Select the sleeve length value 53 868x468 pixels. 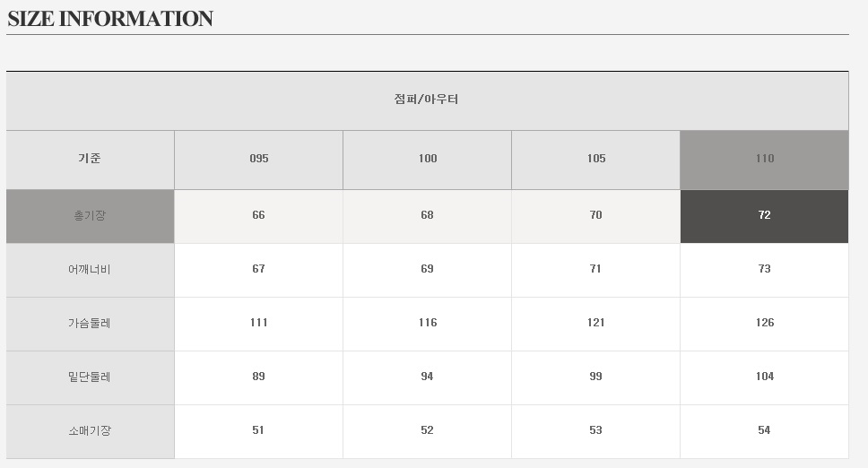pos(596,430)
